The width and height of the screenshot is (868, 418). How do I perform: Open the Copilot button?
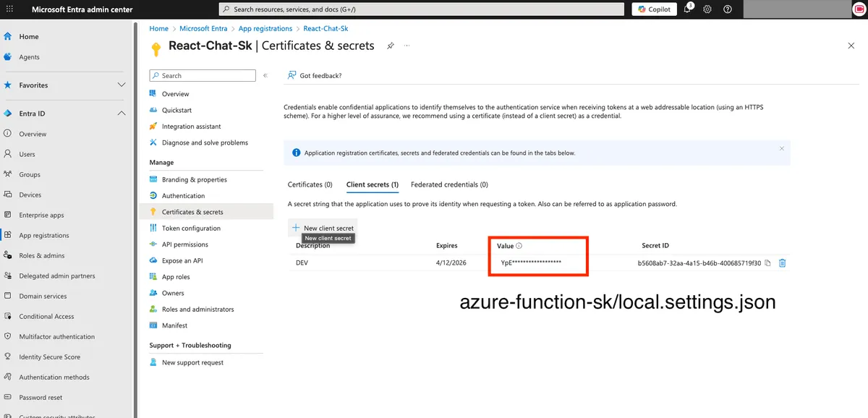pos(654,9)
